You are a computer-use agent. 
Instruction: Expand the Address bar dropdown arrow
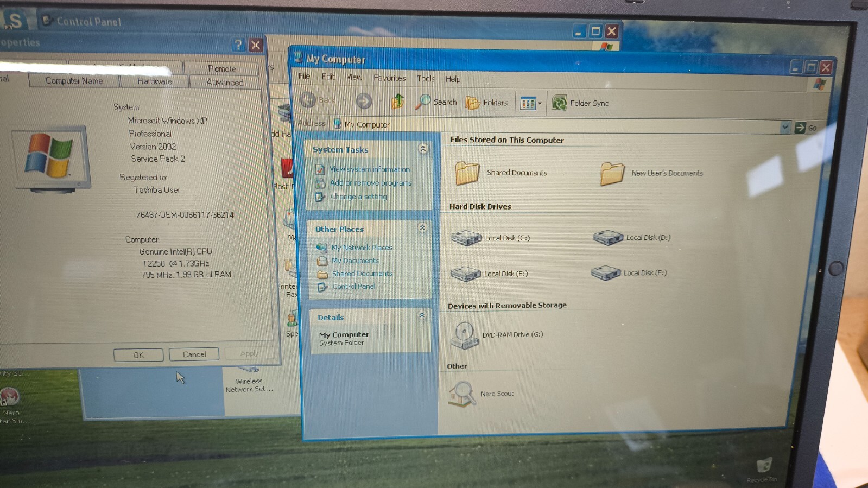(785, 127)
